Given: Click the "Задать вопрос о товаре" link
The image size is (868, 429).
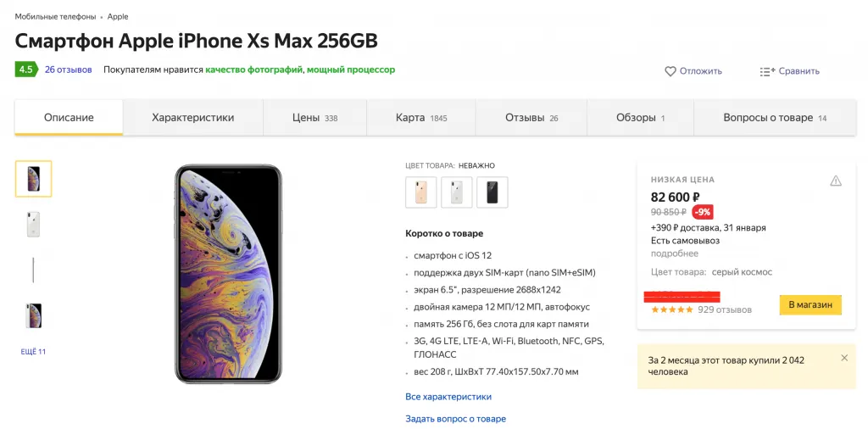Looking at the screenshot, I should (x=455, y=419).
